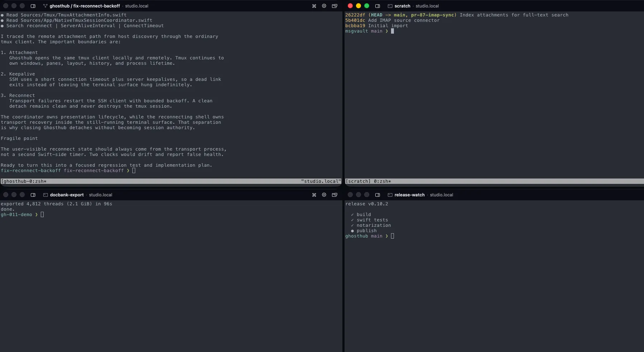Click the '✓ notarization' step
This screenshot has width=644, height=352.
[x=371, y=225]
